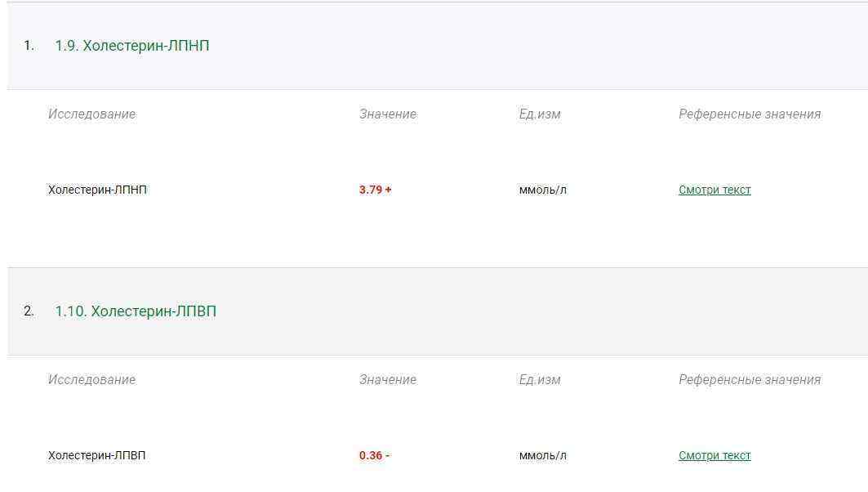Click "Референсные значения" header in ЛПНП section

[750, 114]
